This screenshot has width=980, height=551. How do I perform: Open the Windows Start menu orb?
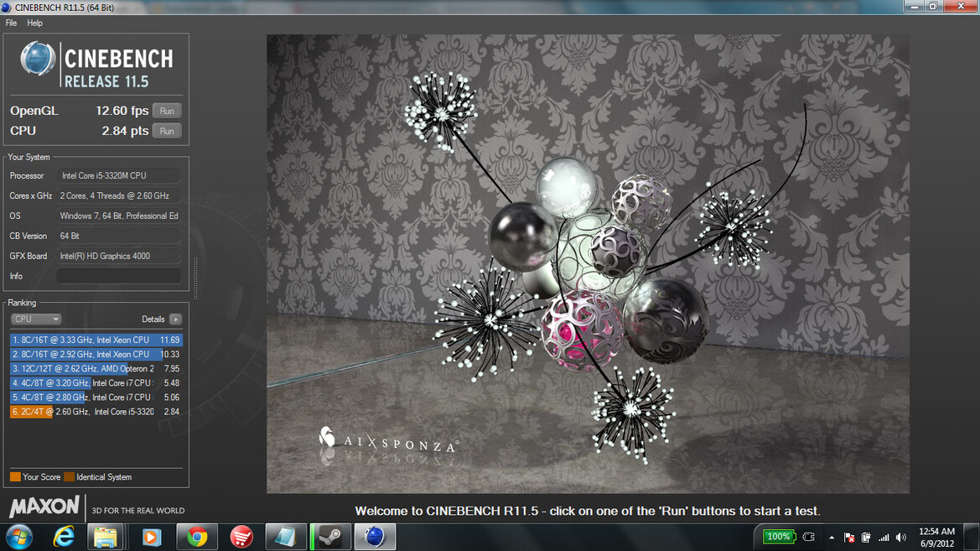click(19, 538)
